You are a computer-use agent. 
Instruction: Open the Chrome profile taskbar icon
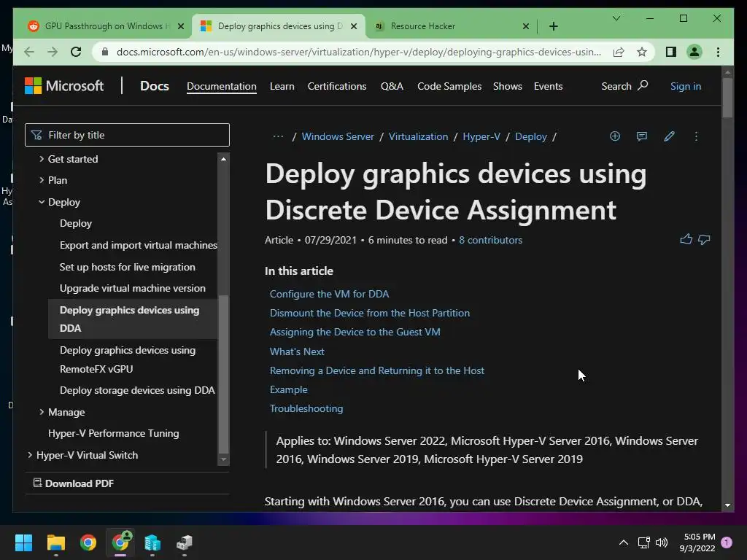pyautogui.click(x=120, y=542)
